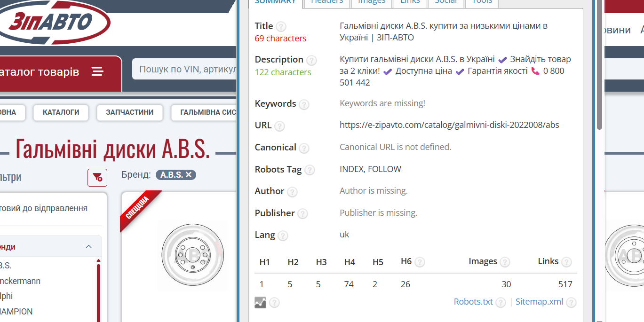Click help icon next to Canonical
Image resolution: width=644 pixels, height=322 pixels.
(x=304, y=148)
